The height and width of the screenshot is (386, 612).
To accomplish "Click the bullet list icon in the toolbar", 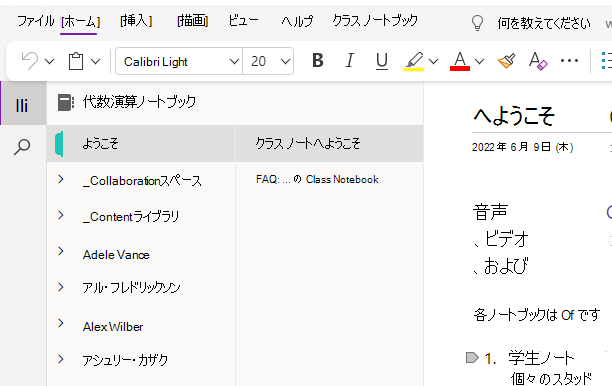I will point(606,61).
